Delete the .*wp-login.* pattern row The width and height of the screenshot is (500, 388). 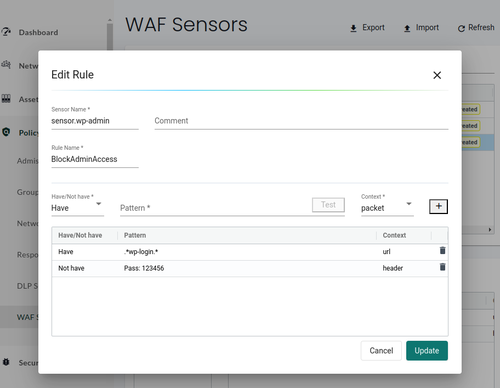coord(442,250)
